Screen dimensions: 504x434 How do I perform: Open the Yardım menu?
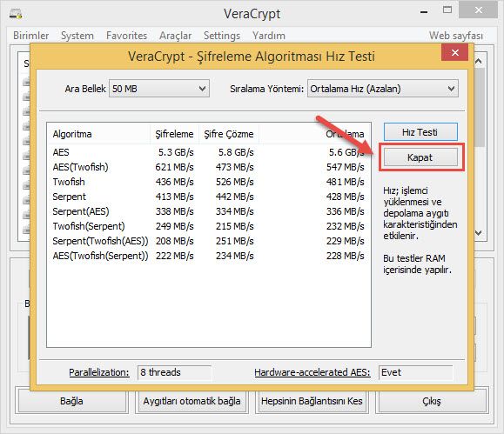pyautogui.click(x=269, y=36)
